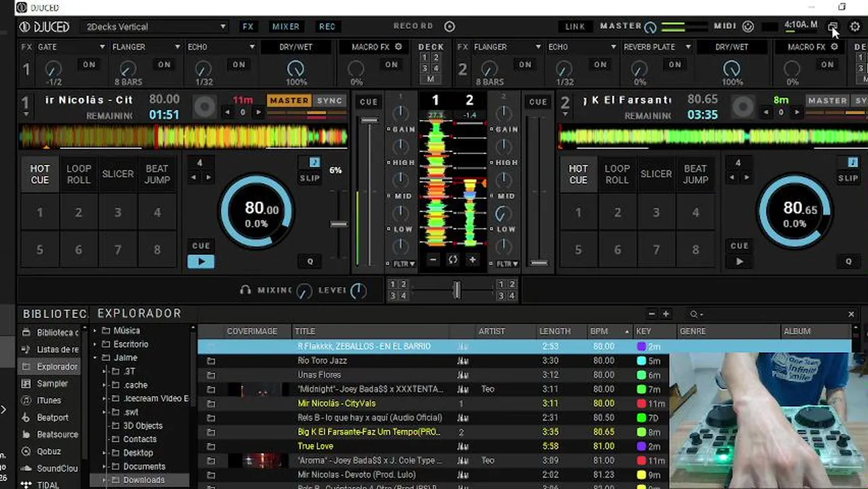868x489 pixels.
Task: Toggle SYNC on deck 1
Action: (x=330, y=101)
